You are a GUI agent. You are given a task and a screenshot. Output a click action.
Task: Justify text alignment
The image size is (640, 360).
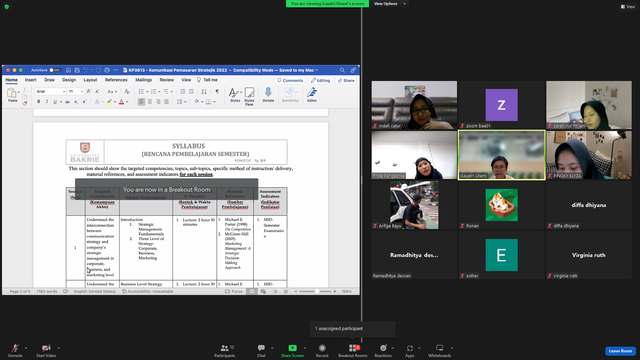tap(167, 102)
